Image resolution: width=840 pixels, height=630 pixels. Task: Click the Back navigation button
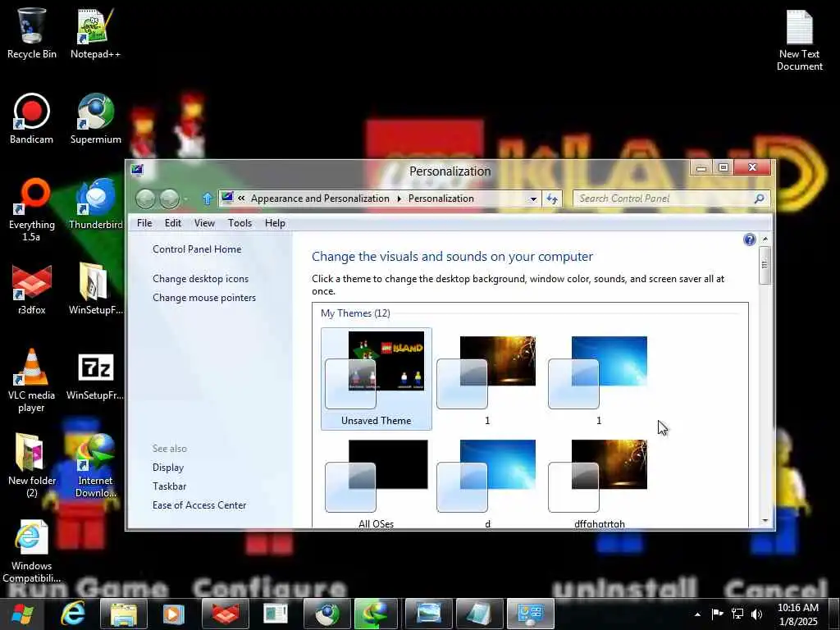click(x=145, y=199)
